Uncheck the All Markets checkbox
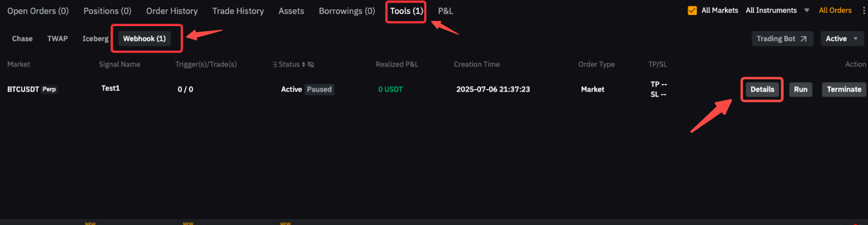Screen dimensions: 868x225 (x=692, y=10)
